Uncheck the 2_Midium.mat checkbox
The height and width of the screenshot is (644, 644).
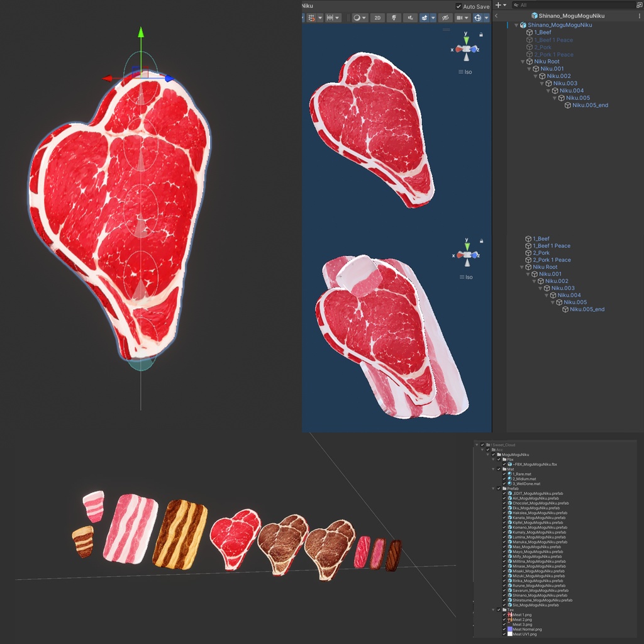pos(504,479)
